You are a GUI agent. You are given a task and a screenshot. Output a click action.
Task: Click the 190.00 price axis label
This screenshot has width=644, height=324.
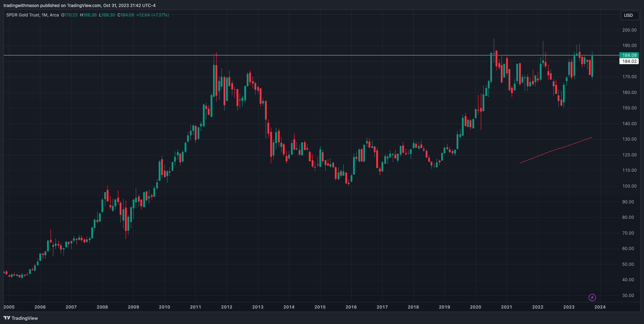click(629, 46)
